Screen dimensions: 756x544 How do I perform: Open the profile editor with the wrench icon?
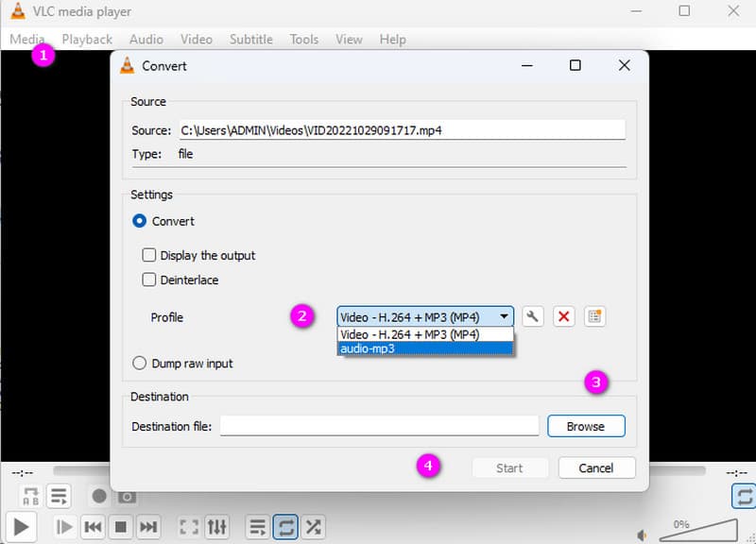click(533, 316)
